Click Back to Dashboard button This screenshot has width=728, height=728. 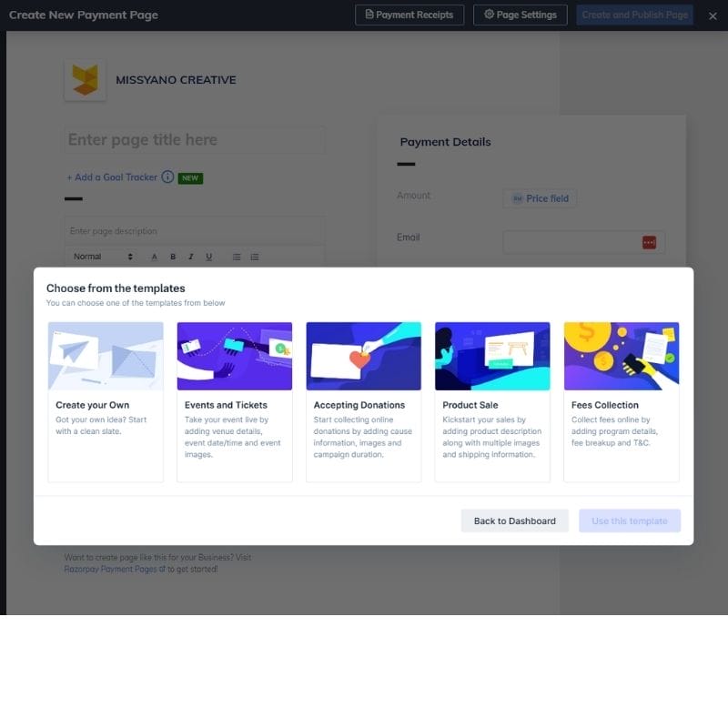pos(514,521)
